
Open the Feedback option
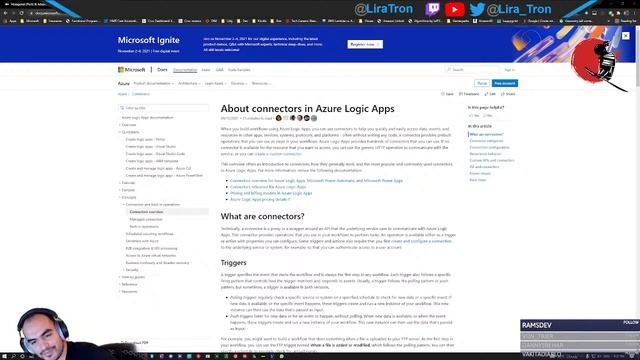click(469, 94)
